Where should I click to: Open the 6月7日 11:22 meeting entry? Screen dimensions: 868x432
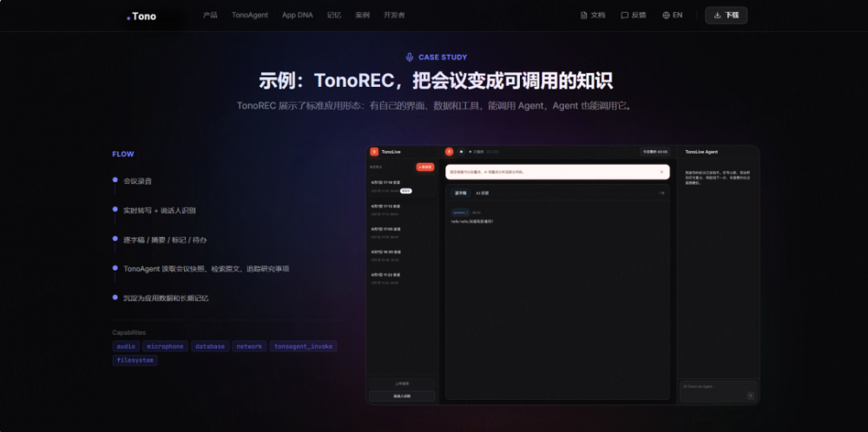point(402,278)
